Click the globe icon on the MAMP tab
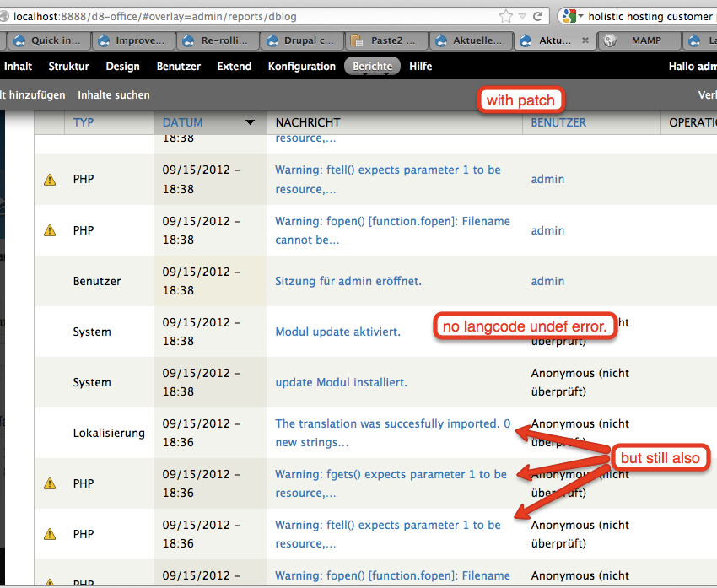This screenshot has height=588, width=717. click(x=610, y=40)
